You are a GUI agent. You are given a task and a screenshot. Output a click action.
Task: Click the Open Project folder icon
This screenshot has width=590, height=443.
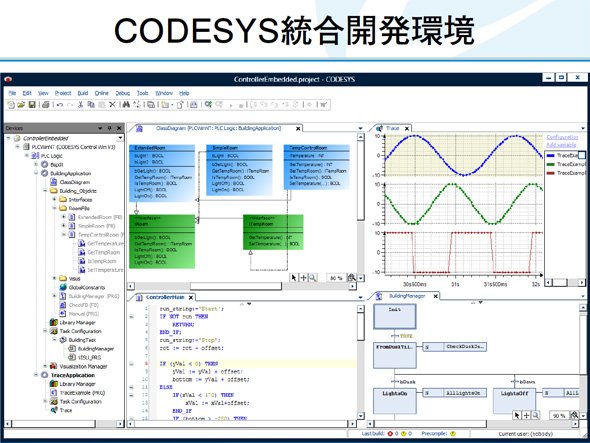pyautogui.click(x=21, y=105)
